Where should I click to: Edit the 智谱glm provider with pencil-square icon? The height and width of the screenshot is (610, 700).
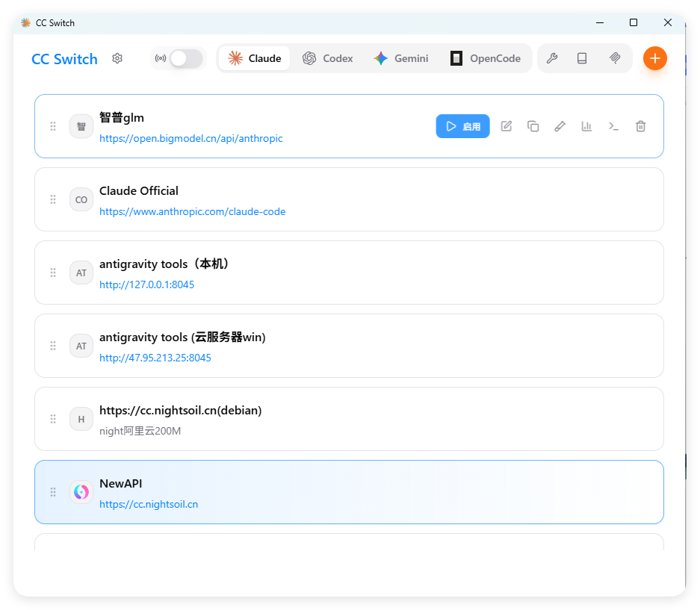point(507,126)
